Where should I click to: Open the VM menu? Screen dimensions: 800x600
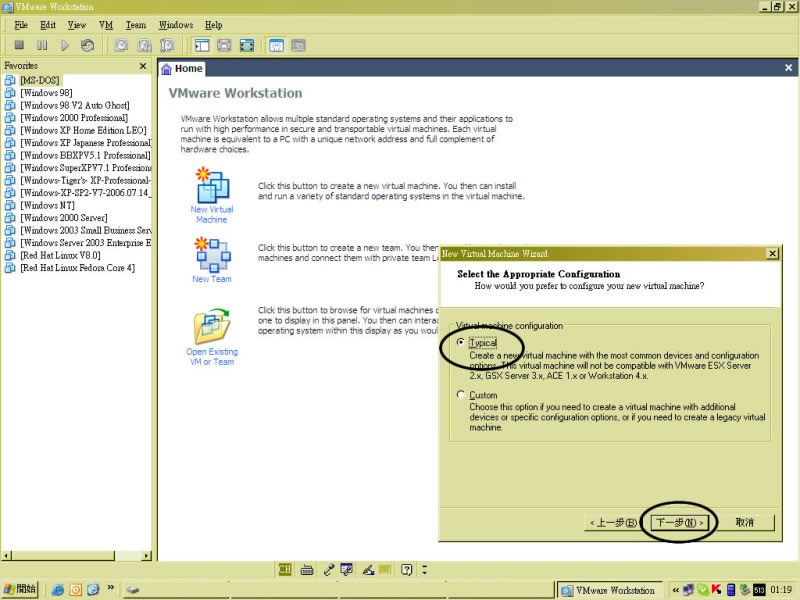106,25
